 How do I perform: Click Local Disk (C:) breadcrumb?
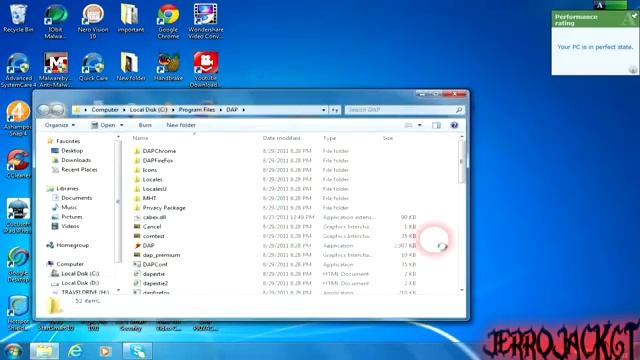pyautogui.click(x=149, y=110)
